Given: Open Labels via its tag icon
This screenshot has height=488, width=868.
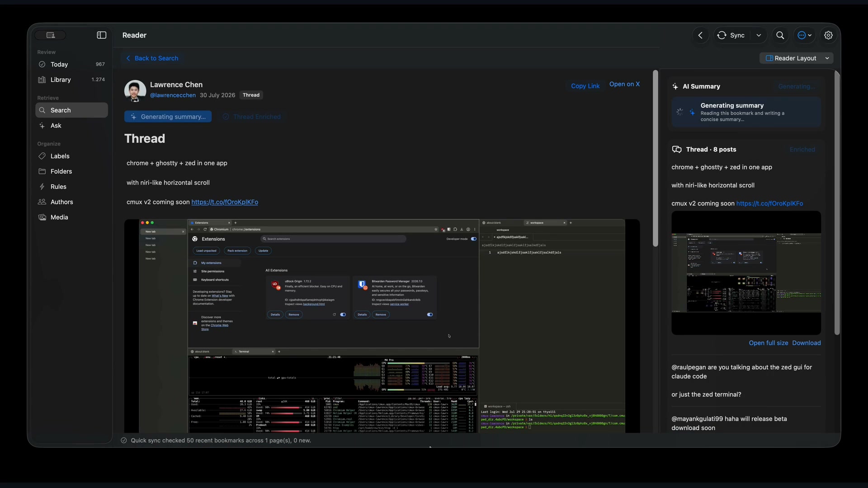Looking at the screenshot, I should [x=42, y=156].
